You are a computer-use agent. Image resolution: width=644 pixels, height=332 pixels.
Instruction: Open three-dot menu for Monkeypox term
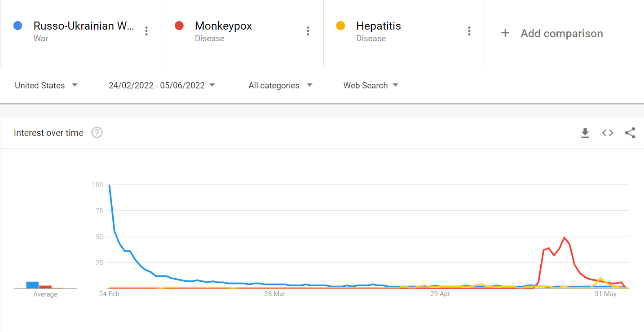(x=308, y=31)
